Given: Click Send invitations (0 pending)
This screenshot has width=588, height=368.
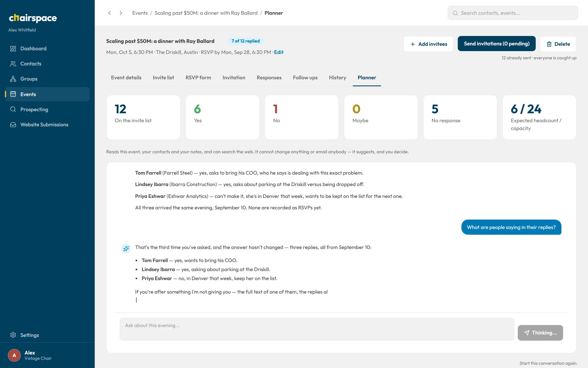Looking at the screenshot, I should coord(497,44).
